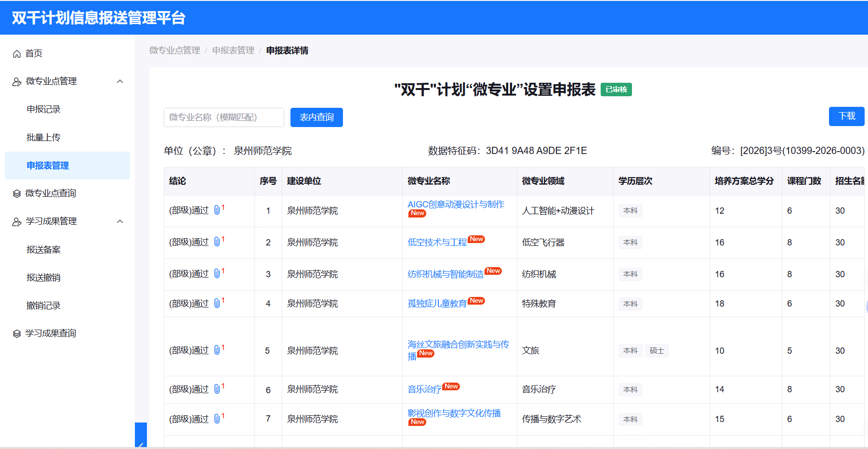
Task: Click the layers icon beside 学习成果查询
Action: [x=17, y=334]
